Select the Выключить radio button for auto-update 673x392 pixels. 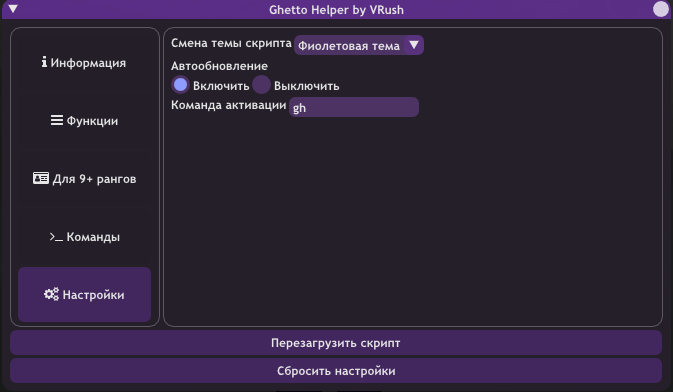[x=261, y=85]
